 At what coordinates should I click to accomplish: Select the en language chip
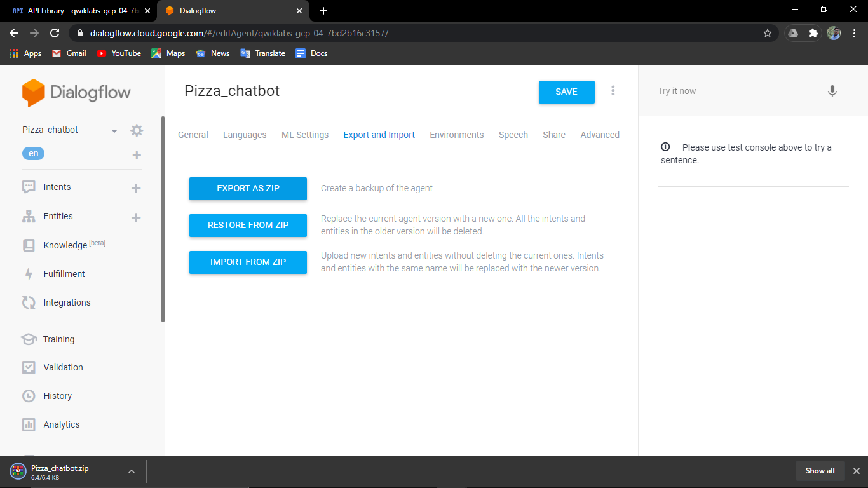[x=33, y=153]
